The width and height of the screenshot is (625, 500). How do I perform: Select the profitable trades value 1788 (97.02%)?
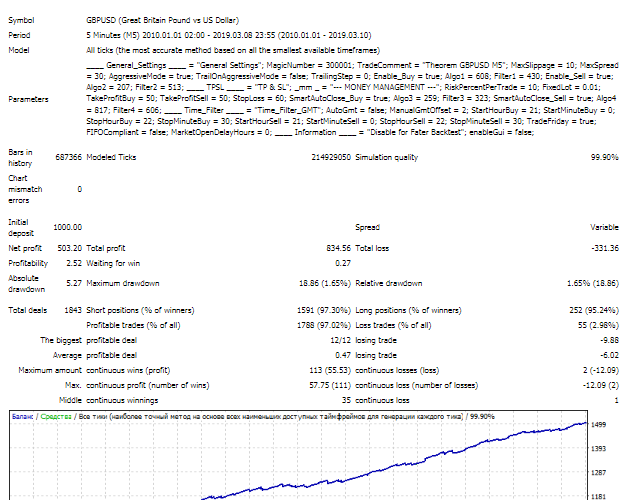coord(324,325)
